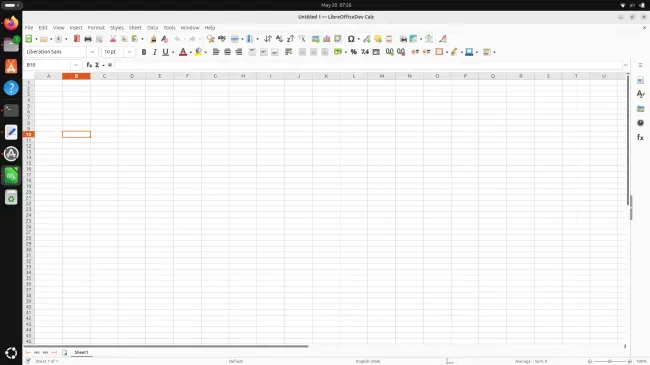Open the sidebar Functions panel icon
Viewport: 650px width, 365px height.
(640, 137)
